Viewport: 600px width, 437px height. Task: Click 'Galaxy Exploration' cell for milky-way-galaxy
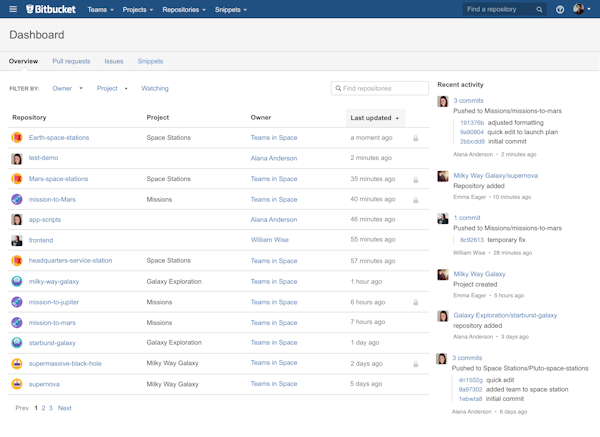pyautogui.click(x=174, y=282)
